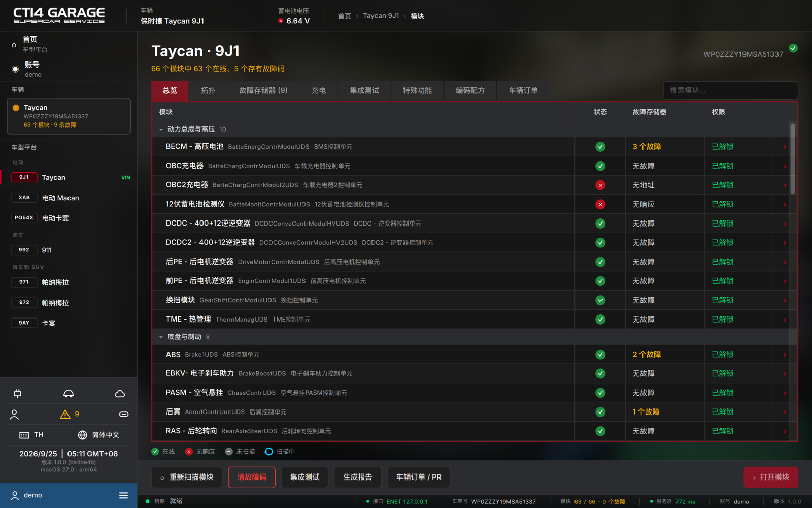Click the 重新扫描模块 button

click(187, 478)
